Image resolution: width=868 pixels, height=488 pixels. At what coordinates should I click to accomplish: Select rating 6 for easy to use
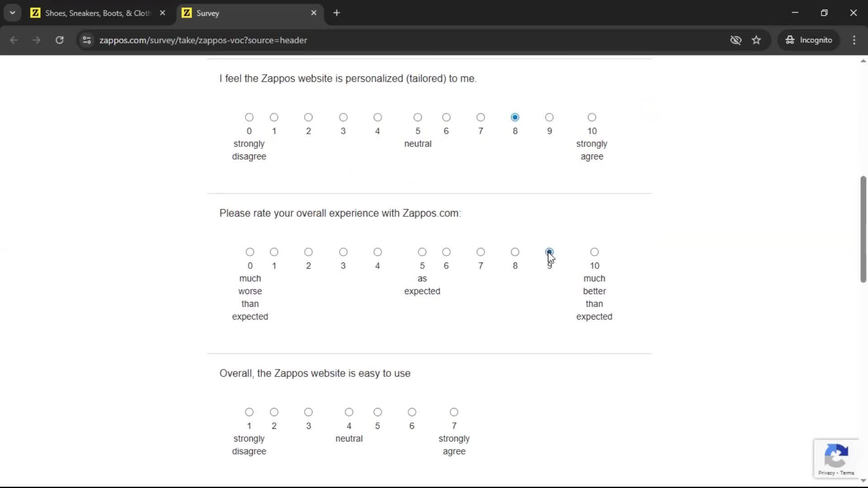[412, 412]
